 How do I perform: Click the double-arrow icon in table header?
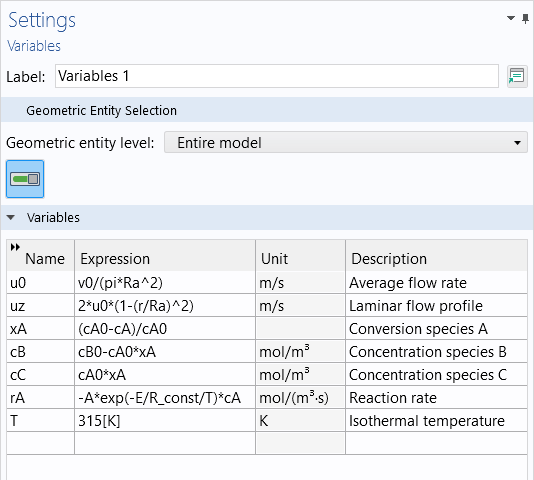pos(15,247)
